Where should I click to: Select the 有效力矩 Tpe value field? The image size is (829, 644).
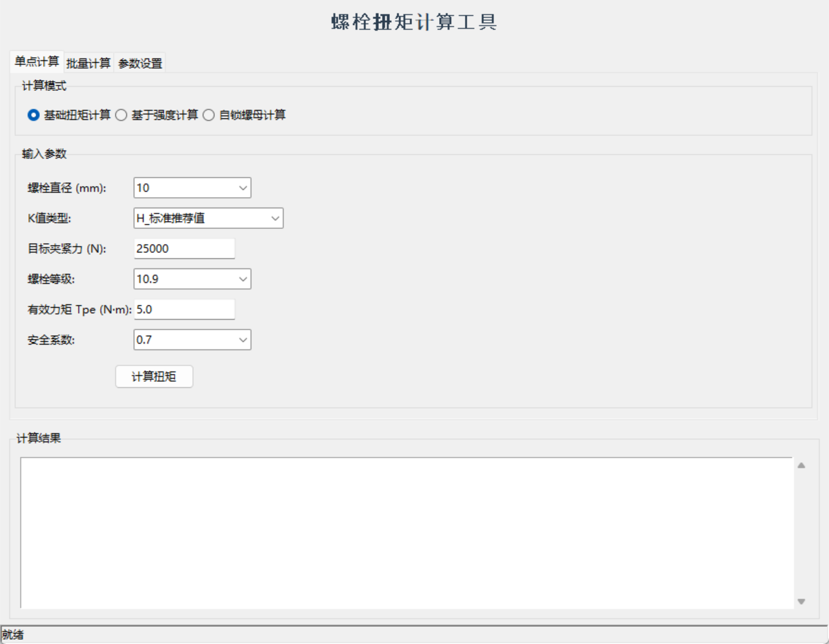tap(184, 309)
